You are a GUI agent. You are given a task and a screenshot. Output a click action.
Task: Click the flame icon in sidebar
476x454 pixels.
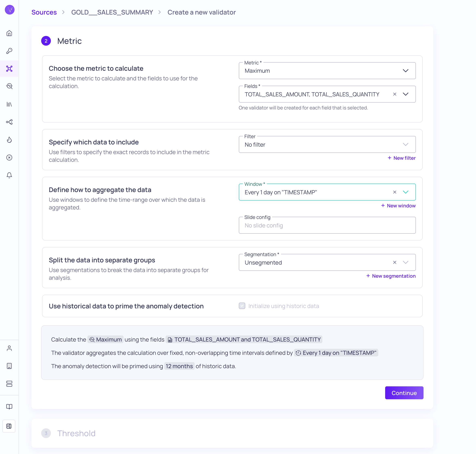9,140
